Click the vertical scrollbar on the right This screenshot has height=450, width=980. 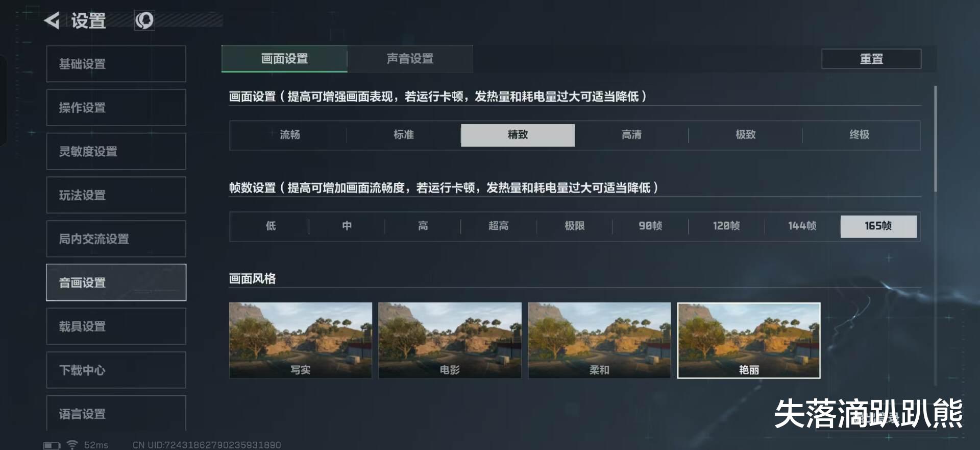(x=936, y=138)
